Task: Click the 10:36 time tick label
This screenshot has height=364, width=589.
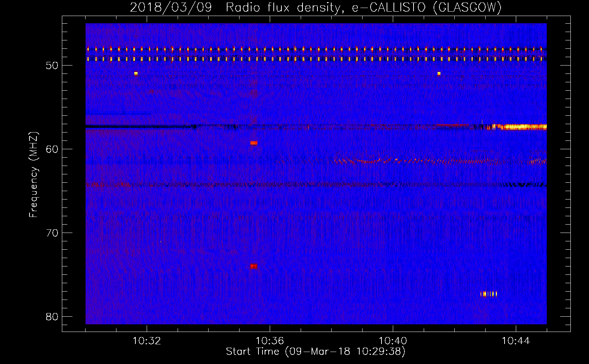Action: pos(270,341)
